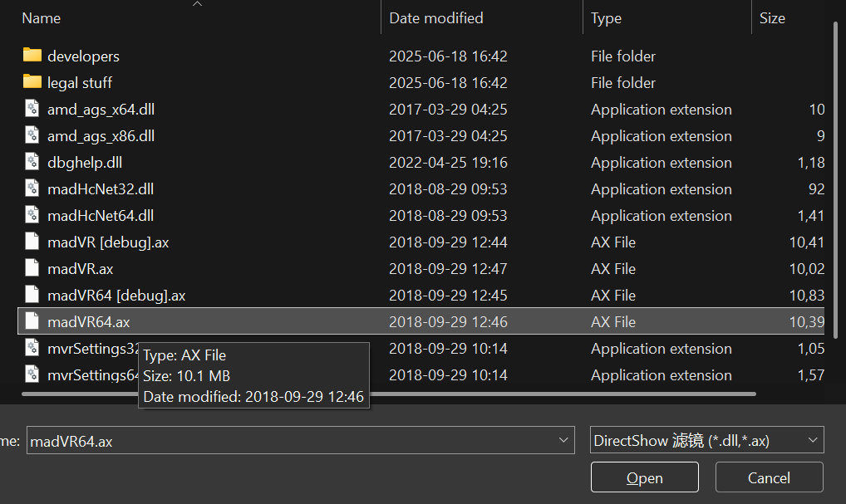Click the amd_ags_x86.dll file icon
The height and width of the screenshot is (504, 846).
point(32,135)
